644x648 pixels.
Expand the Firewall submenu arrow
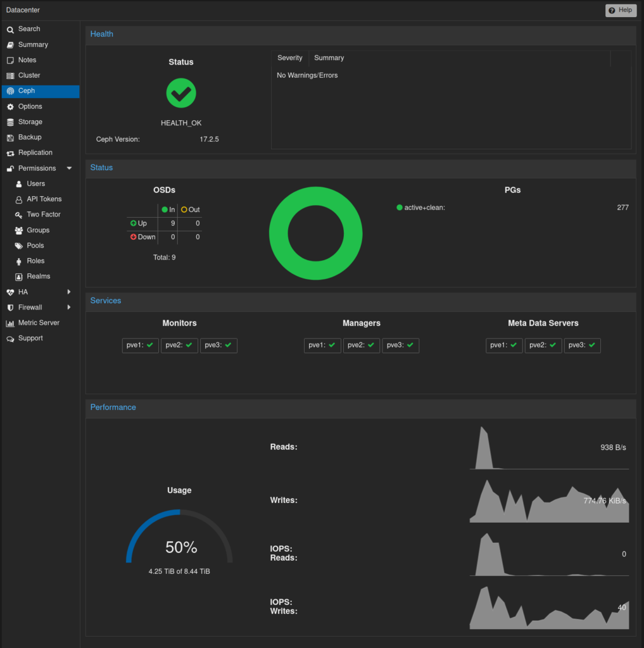(x=69, y=307)
